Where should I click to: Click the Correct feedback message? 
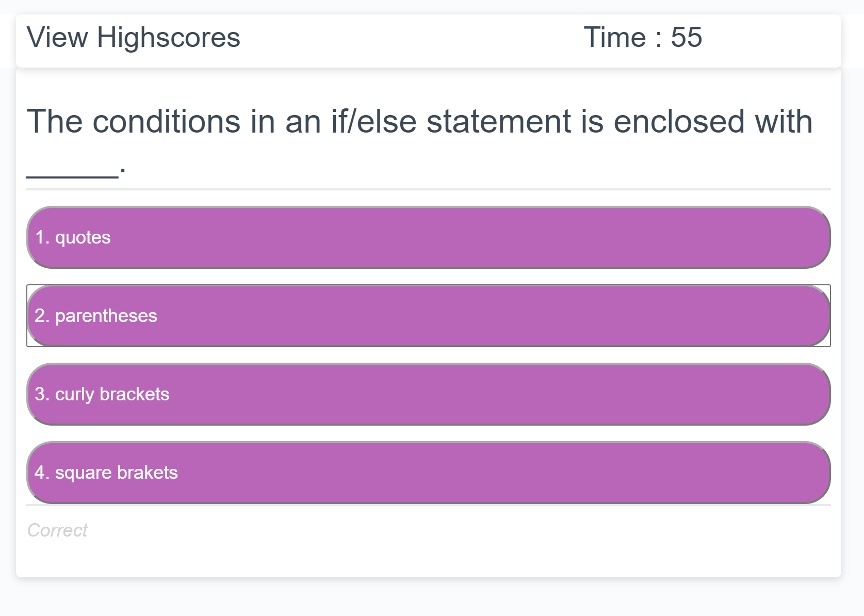click(x=57, y=530)
